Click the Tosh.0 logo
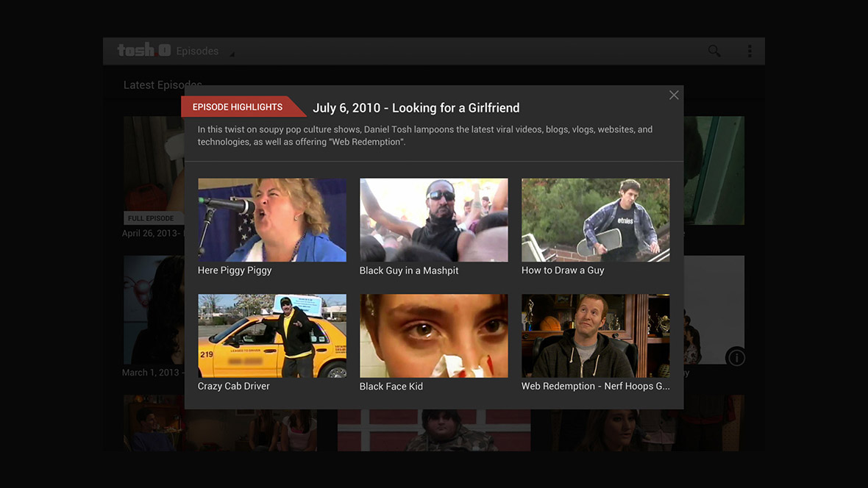This screenshot has width=868, height=488. (x=143, y=50)
